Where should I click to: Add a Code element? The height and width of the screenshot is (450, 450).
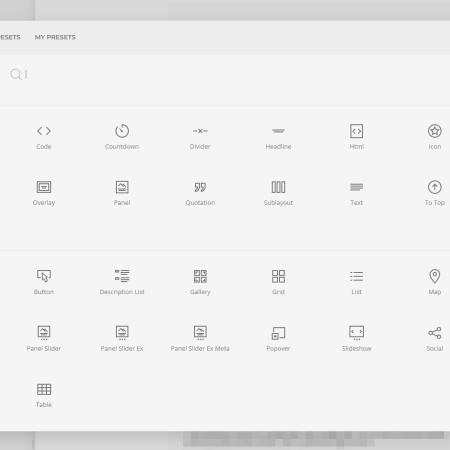click(x=44, y=137)
